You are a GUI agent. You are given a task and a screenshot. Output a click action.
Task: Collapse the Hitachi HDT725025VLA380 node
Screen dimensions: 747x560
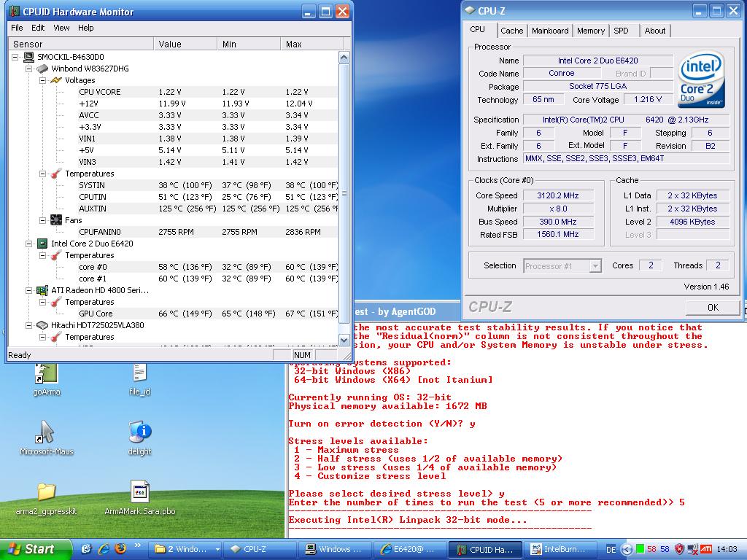tap(28, 326)
